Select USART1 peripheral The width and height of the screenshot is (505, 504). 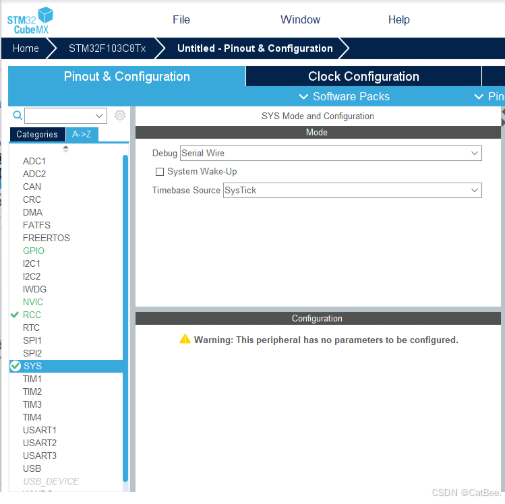point(40,430)
